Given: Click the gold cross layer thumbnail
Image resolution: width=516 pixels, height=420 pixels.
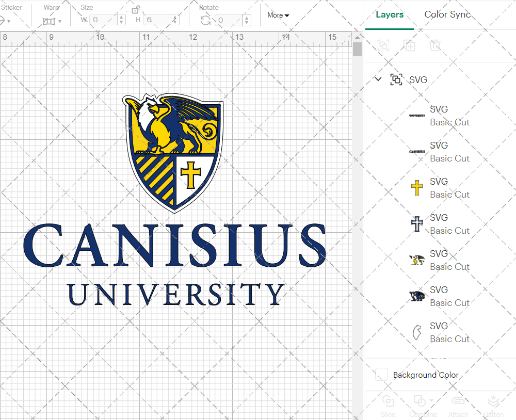Looking at the screenshot, I should pos(417,187).
